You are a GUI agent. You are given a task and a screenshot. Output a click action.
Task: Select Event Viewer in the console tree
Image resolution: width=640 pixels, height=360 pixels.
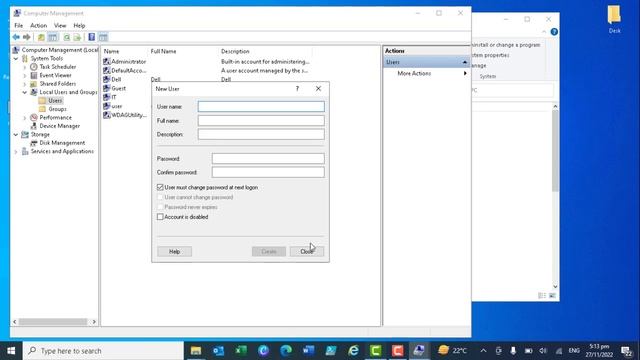point(55,75)
